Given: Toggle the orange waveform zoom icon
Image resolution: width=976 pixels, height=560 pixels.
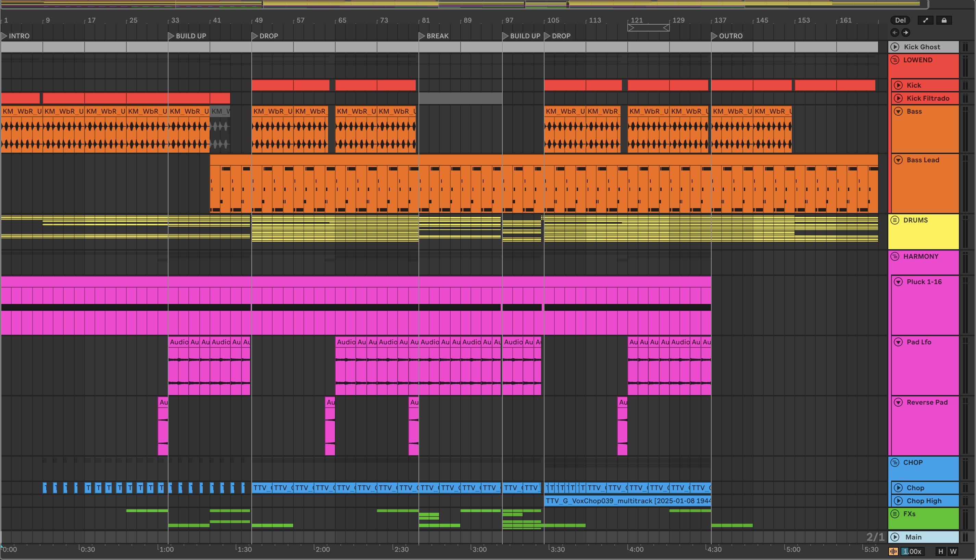Looking at the screenshot, I should [893, 551].
